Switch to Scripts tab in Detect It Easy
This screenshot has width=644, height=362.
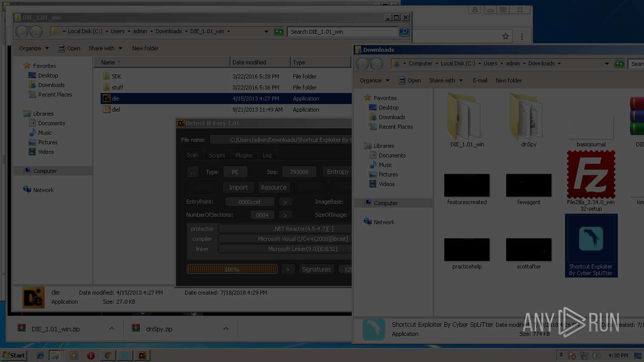[217, 155]
